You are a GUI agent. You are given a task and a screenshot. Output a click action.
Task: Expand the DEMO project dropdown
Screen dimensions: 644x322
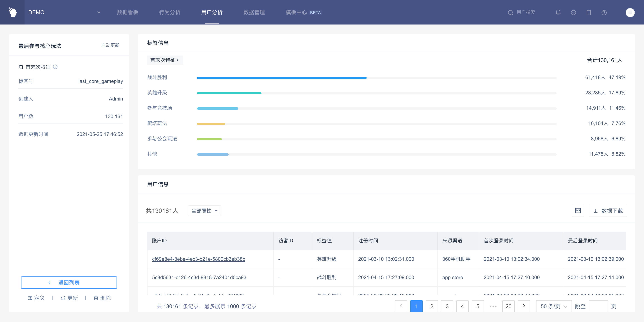pyautogui.click(x=99, y=12)
